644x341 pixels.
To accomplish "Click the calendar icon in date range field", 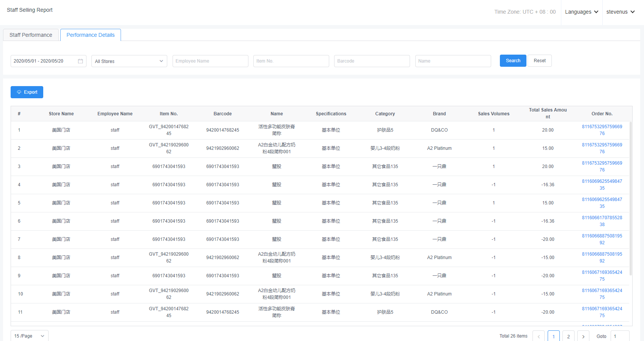I will tap(80, 61).
